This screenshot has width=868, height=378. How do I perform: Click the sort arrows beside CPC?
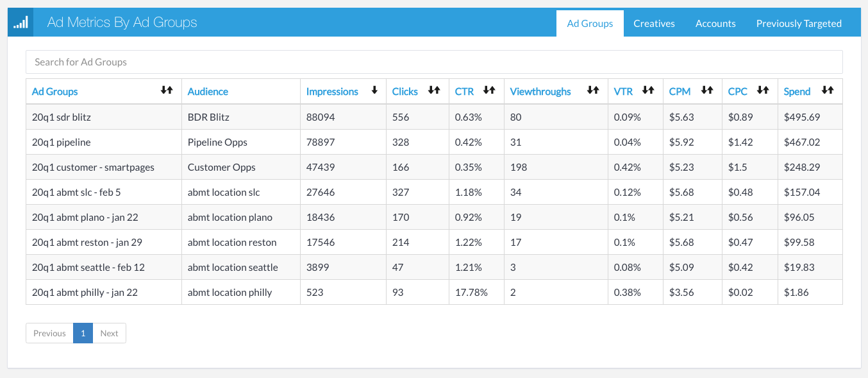(763, 90)
